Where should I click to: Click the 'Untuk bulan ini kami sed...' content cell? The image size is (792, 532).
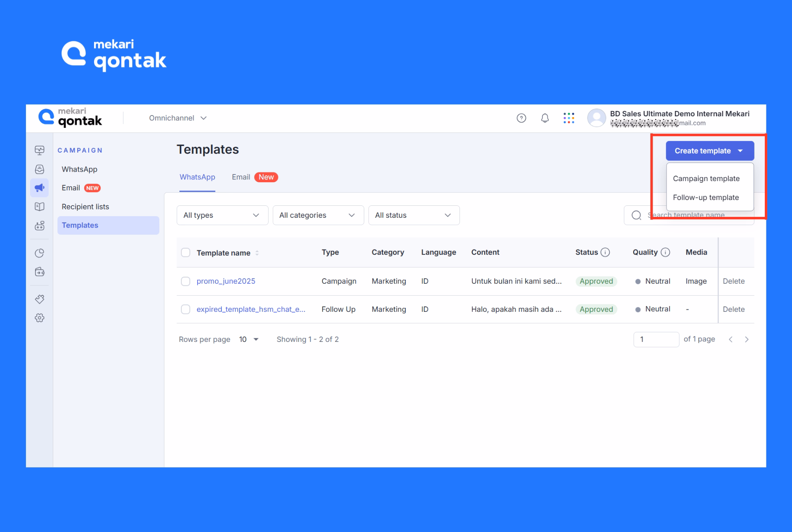[516, 281]
